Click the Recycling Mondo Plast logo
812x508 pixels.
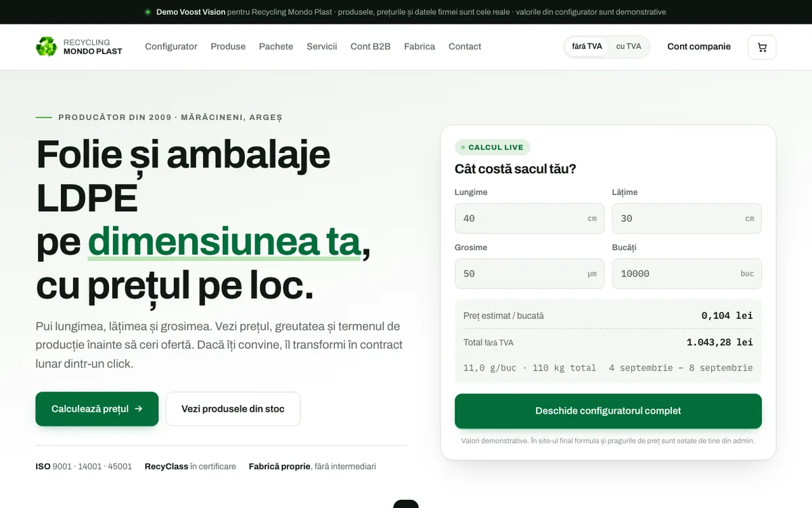[79, 47]
